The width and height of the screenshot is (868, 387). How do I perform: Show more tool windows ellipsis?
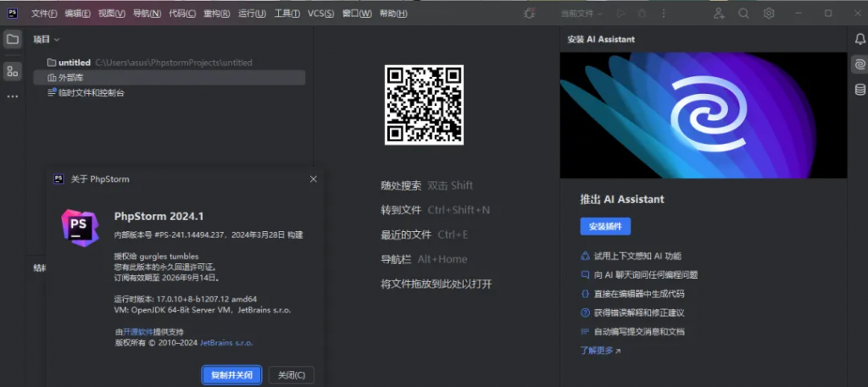(x=13, y=97)
